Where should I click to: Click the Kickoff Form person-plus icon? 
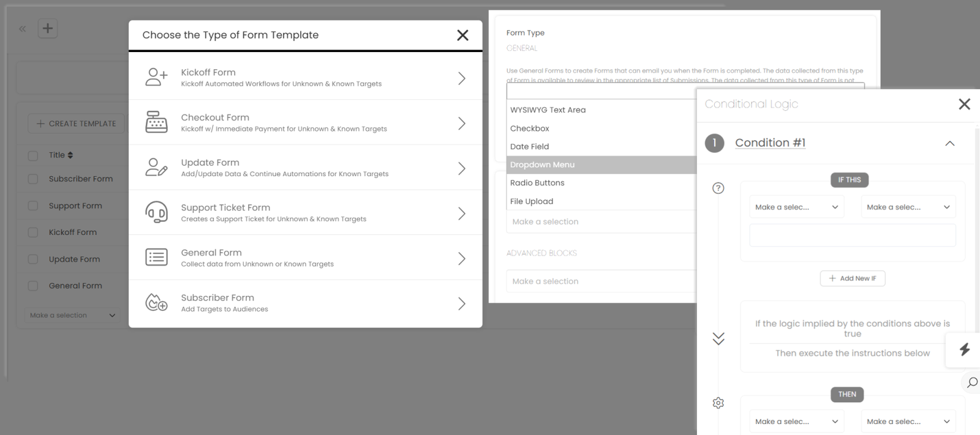tap(156, 77)
